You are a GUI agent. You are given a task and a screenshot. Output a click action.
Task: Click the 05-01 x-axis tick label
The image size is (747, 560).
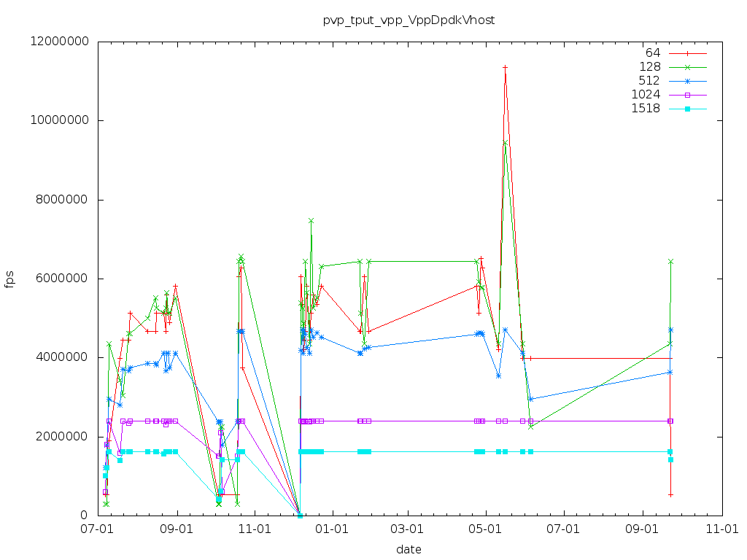tap(487, 528)
